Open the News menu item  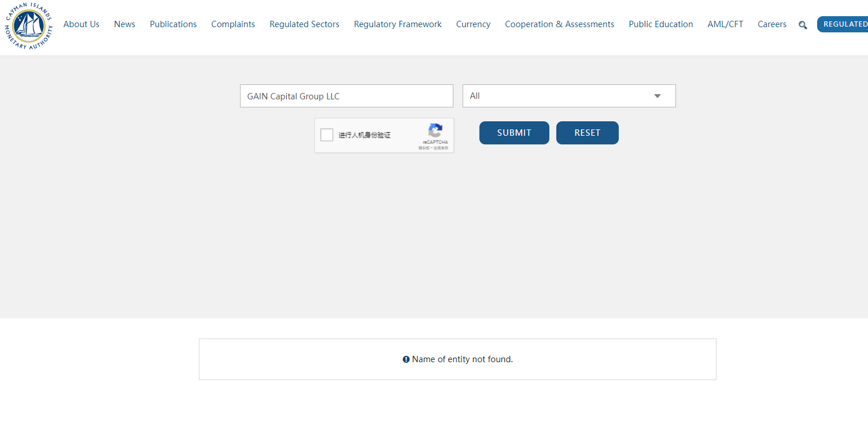coord(124,24)
